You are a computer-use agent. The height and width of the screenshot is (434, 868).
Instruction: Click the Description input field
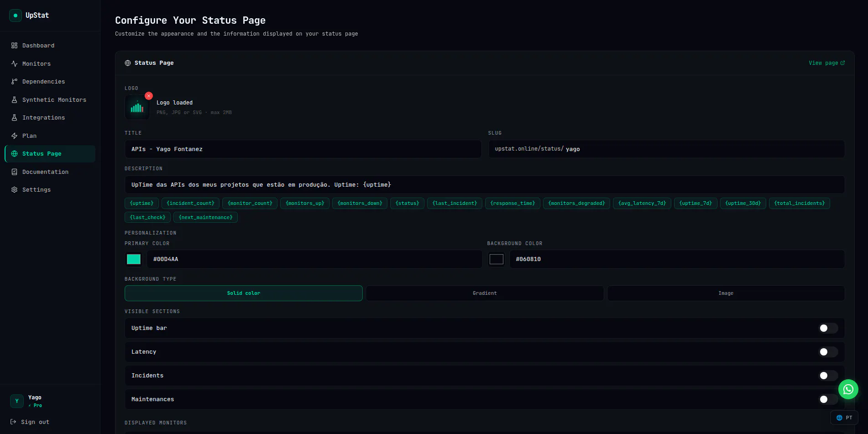pyautogui.click(x=485, y=185)
